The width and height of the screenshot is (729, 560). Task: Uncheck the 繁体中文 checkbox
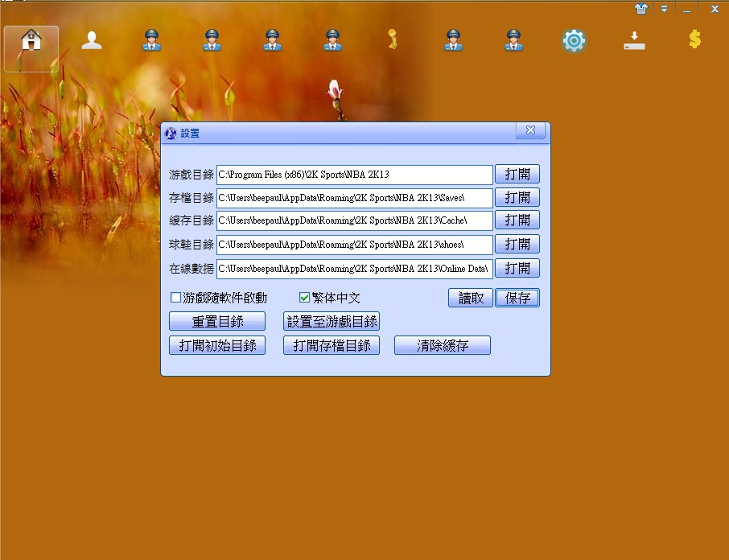(x=305, y=298)
